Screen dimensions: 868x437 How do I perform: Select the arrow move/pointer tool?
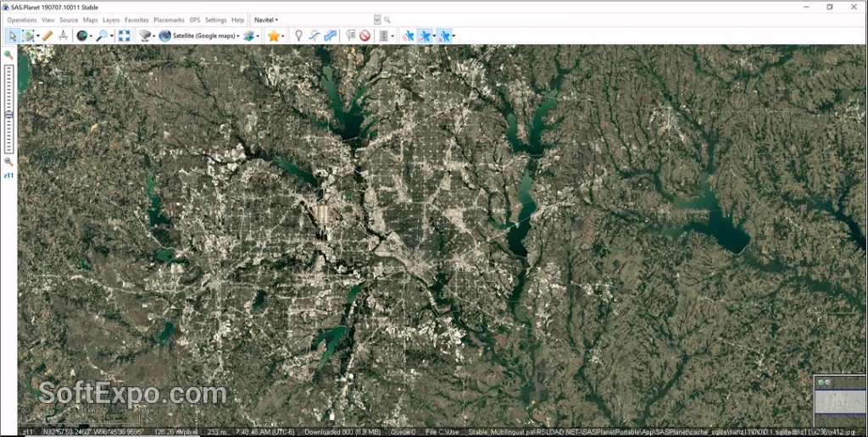pos(13,36)
